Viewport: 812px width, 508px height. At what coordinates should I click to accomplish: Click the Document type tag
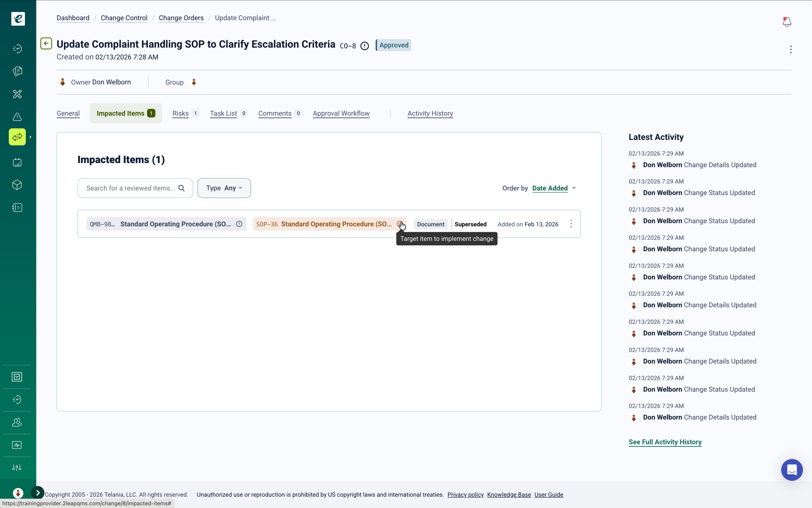click(430, 224)
